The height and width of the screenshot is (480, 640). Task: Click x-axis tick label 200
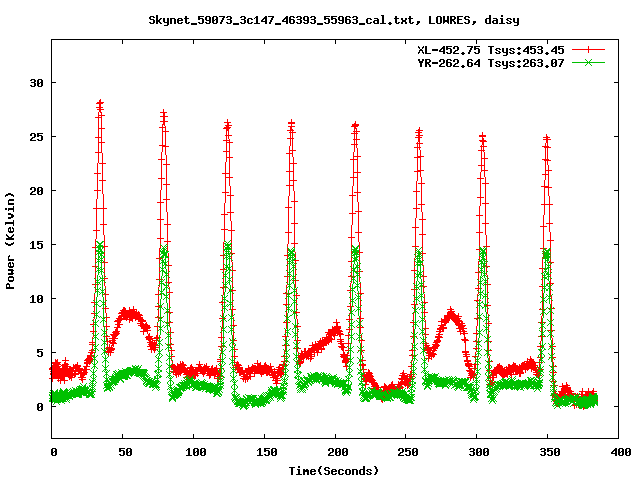338,452
